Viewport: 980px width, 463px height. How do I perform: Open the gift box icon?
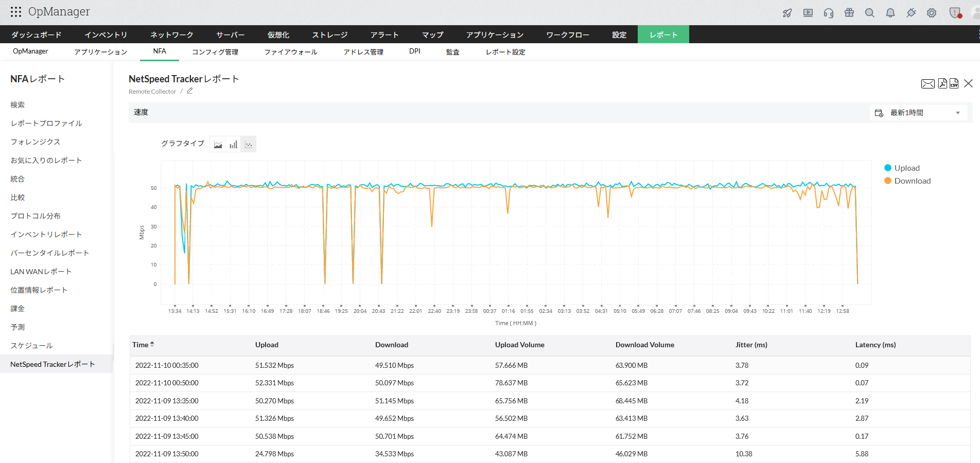click(x=849, y=13)
